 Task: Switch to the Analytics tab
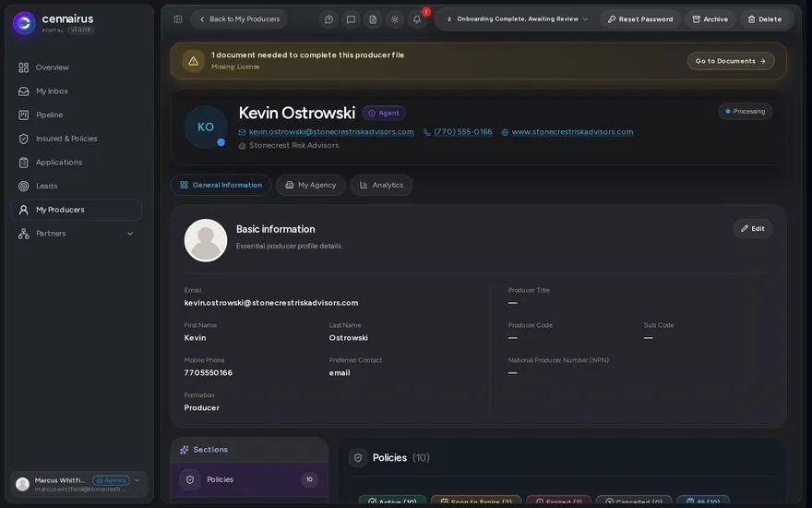pyautogui.click(x=381, y=185)
